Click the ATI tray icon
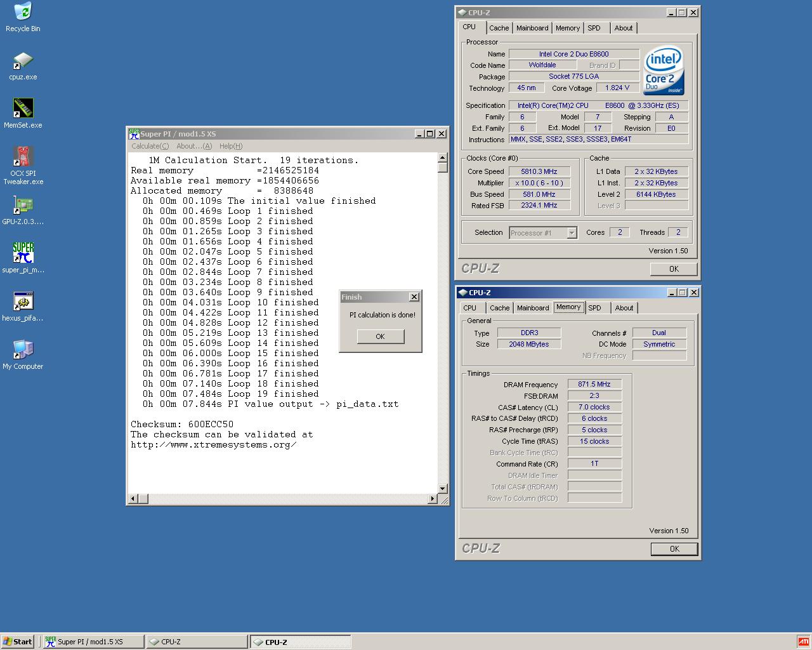This screenshot has height=650, width=812. point(803,641)
